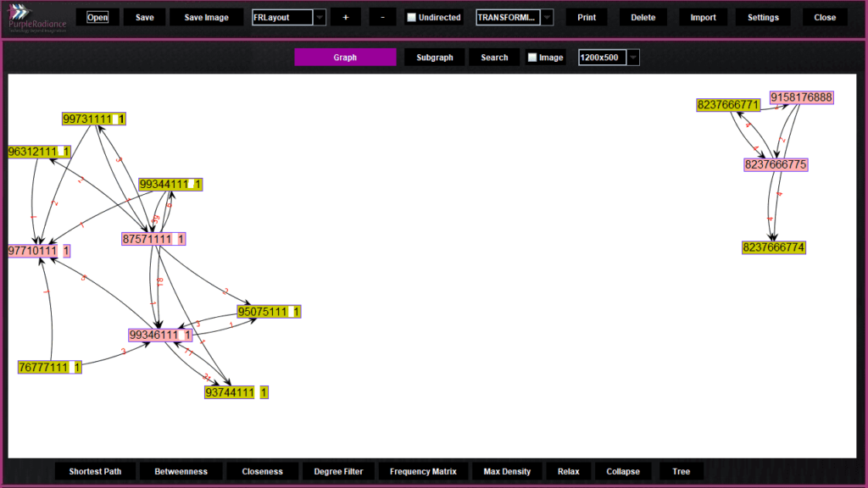
Task: Click the 1200x500 size field
Action: click(603, 58)
